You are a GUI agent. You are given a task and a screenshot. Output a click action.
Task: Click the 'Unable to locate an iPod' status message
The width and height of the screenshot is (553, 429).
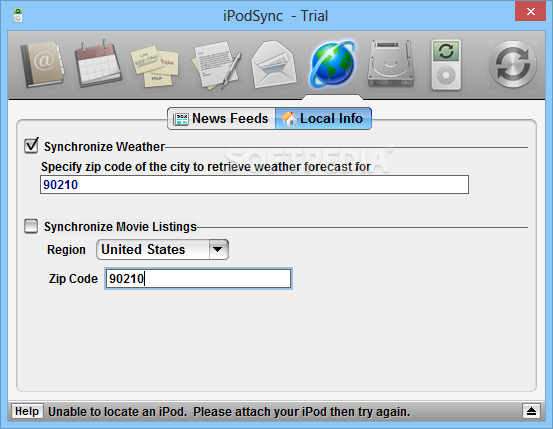pos(229,412)
